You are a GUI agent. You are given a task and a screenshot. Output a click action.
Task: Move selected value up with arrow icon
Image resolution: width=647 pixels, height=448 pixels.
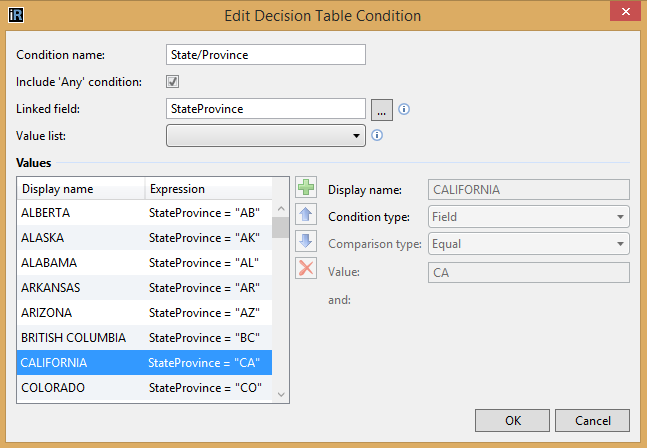point(306,215)
